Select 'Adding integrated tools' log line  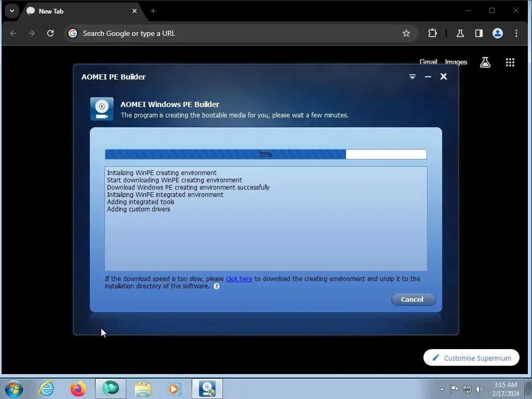140,202
